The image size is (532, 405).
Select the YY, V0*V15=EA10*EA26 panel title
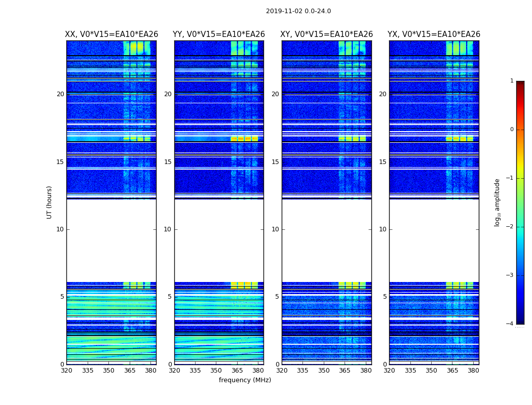pos(219,34)
